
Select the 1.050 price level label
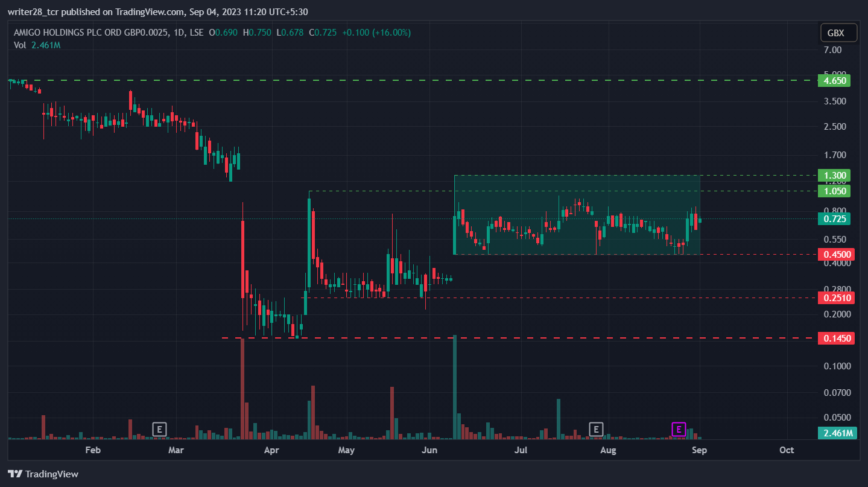pos(835,191)
